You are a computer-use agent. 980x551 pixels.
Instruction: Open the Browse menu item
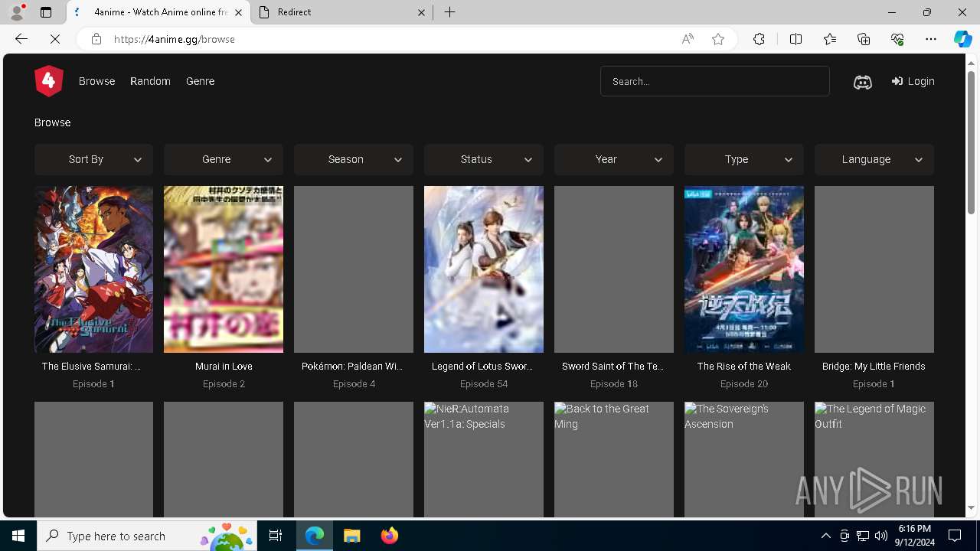(x=96, y=81)
